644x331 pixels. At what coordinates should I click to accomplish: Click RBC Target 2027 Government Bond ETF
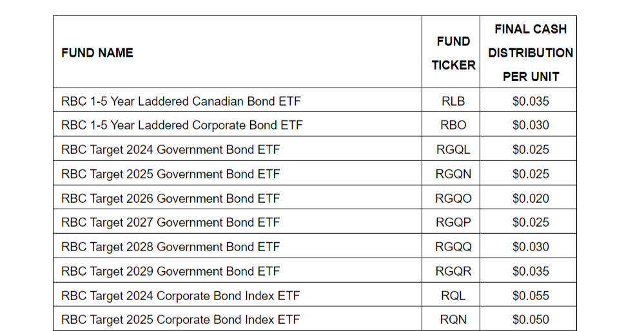point(171,222)
